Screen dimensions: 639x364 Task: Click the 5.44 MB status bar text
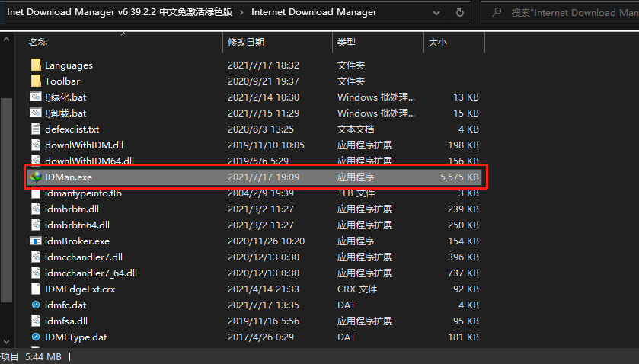point(43,356)
